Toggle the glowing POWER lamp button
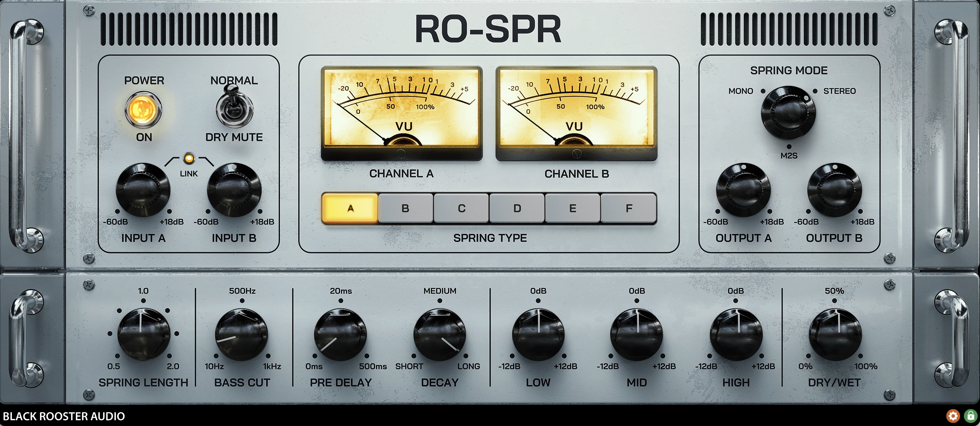The height and width of the screenshot is (426, 980). (x=143, y=110)
